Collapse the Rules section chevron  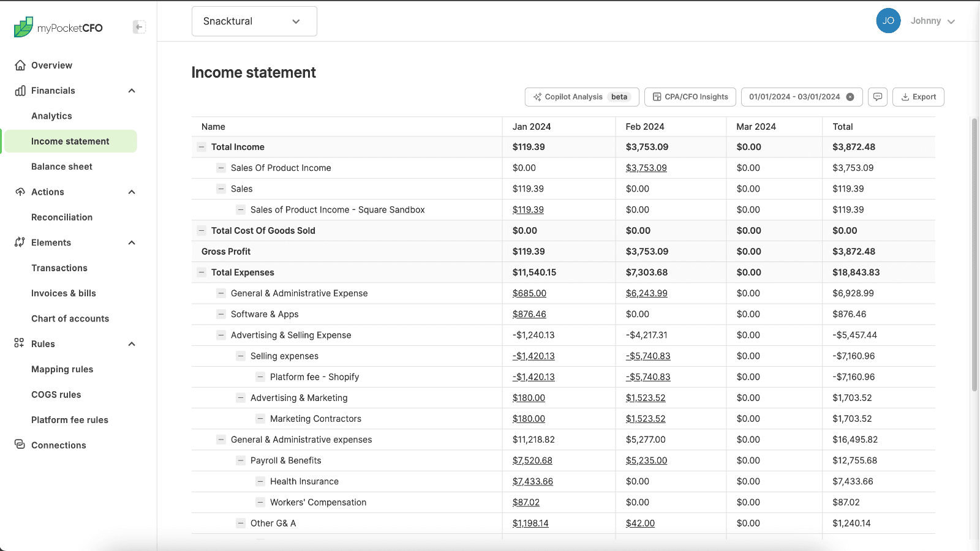point(131,343)
